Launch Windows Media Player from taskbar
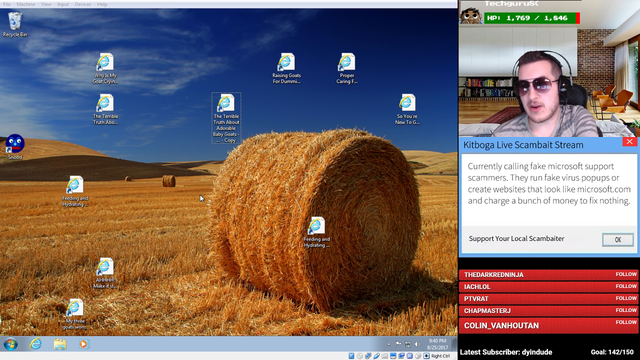Viewport: 640px width, 360px height. [x=84, y=344]
